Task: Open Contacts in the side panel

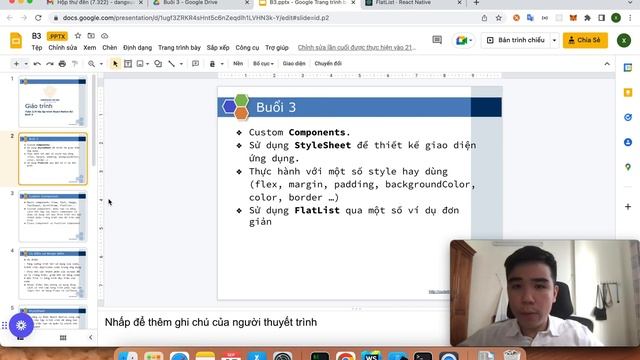Action: tap(628, 142)
